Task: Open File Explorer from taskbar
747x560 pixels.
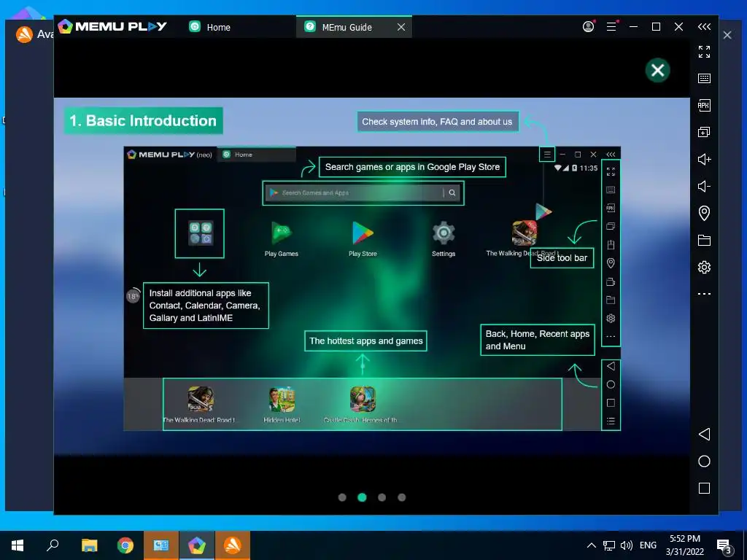Action: tap(89, 545)
